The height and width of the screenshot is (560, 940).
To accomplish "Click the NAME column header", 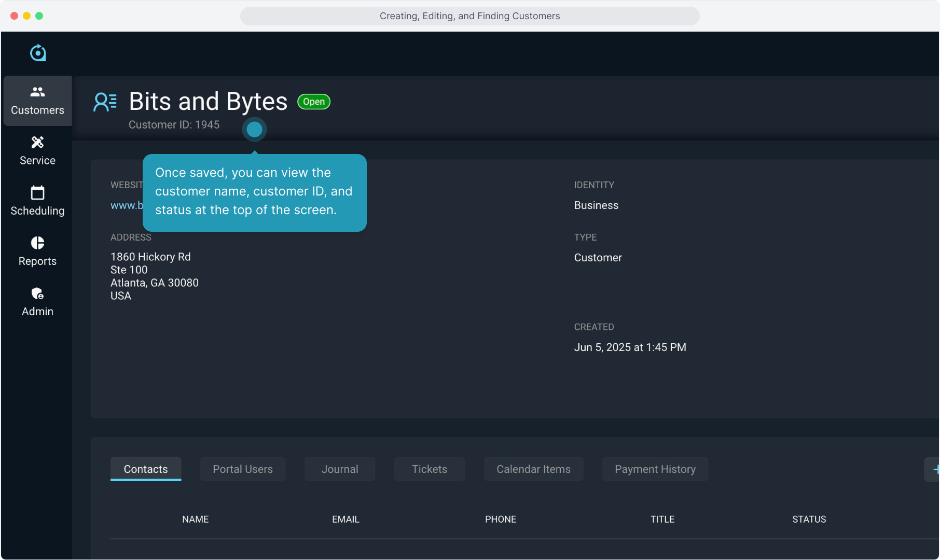I will pos(195,519).
